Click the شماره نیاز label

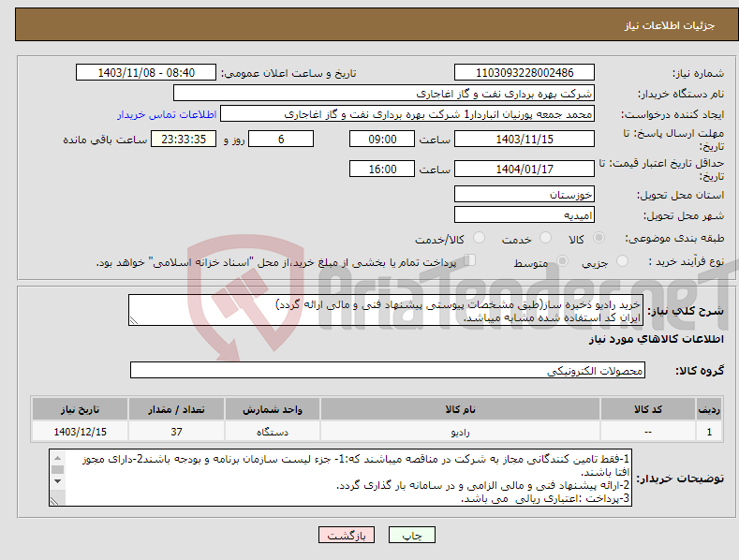coord(698,73)
